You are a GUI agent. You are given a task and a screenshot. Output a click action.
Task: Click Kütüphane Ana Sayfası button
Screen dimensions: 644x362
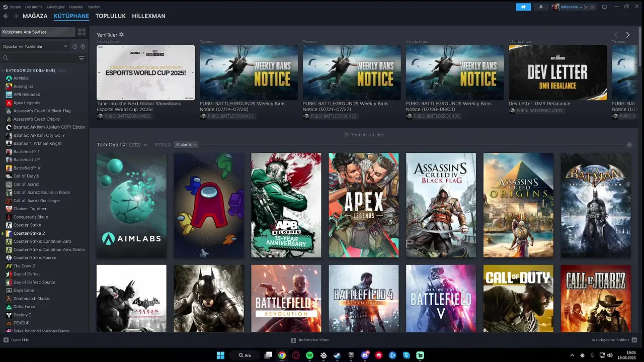(38, 32)
